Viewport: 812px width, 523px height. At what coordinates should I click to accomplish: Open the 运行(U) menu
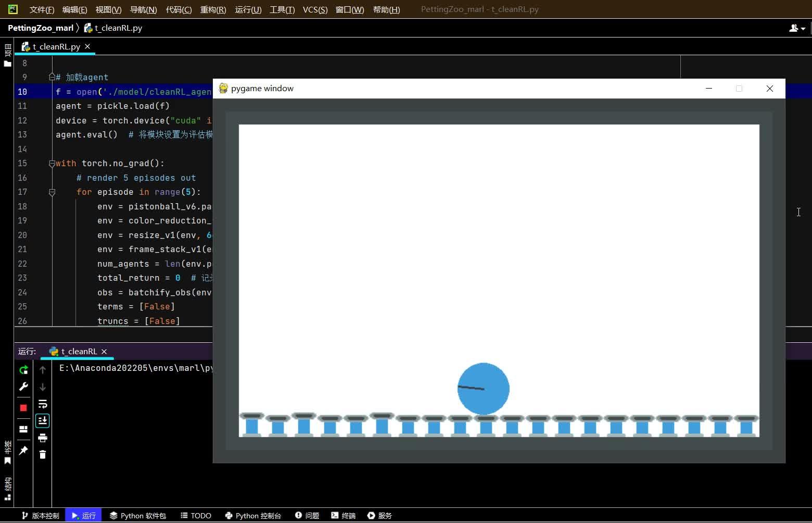(248, 9)
